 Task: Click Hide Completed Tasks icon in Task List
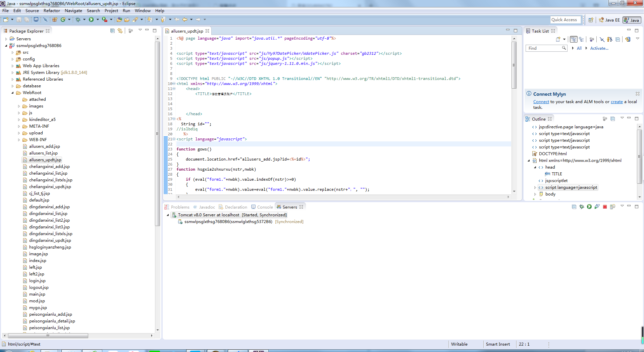tap(602, 39)
